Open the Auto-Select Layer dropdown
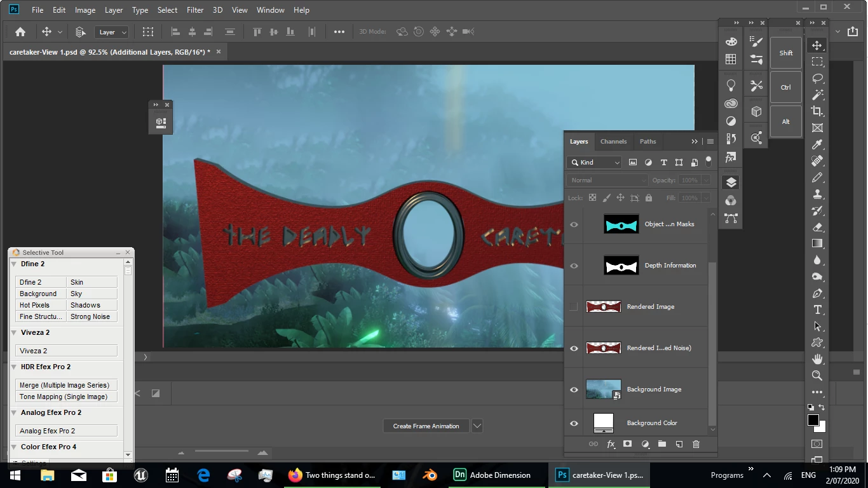868x488 pixels. point(112,32)
